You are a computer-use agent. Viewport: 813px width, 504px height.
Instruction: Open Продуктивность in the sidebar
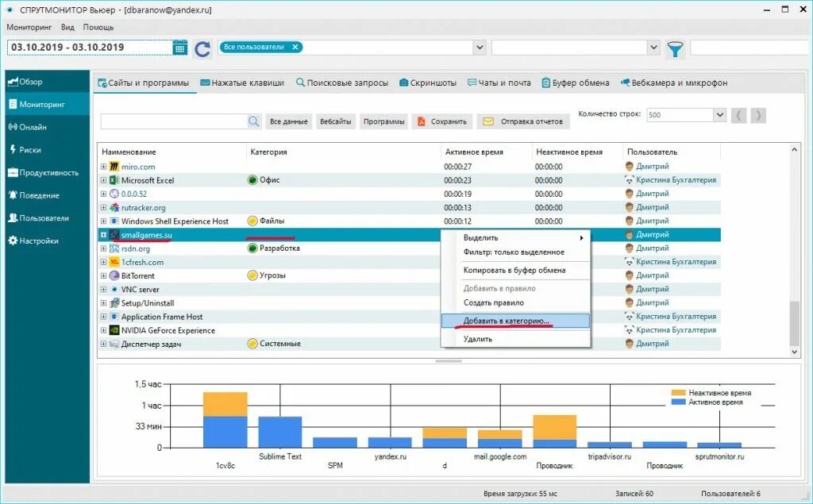47,173
